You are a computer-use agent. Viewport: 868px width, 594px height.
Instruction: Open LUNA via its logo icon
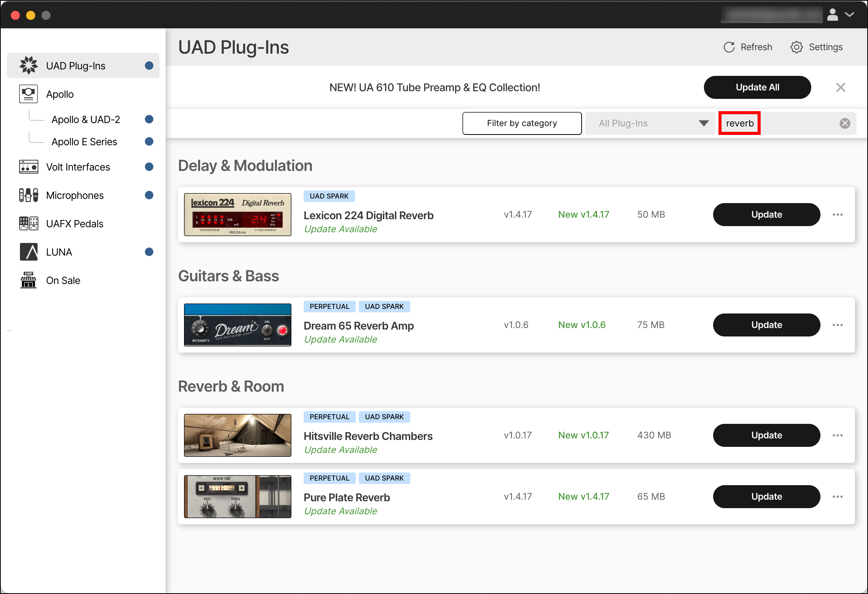(29, 252)
